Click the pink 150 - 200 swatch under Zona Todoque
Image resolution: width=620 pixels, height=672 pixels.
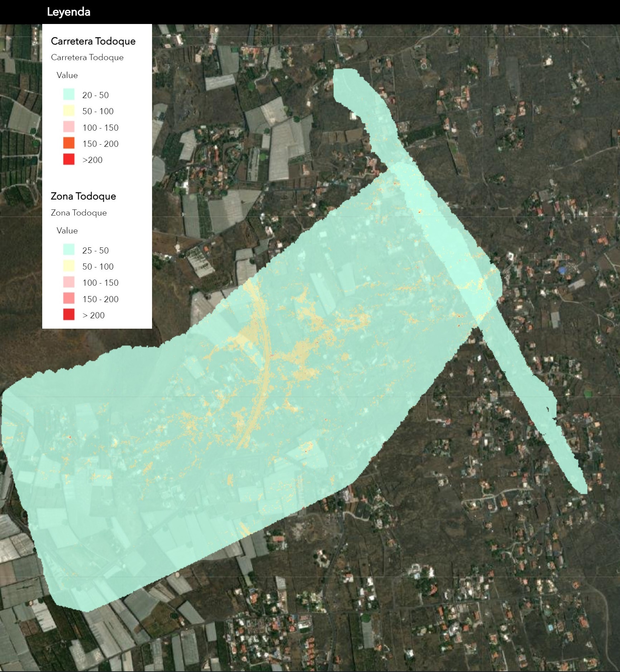point(69,298)
